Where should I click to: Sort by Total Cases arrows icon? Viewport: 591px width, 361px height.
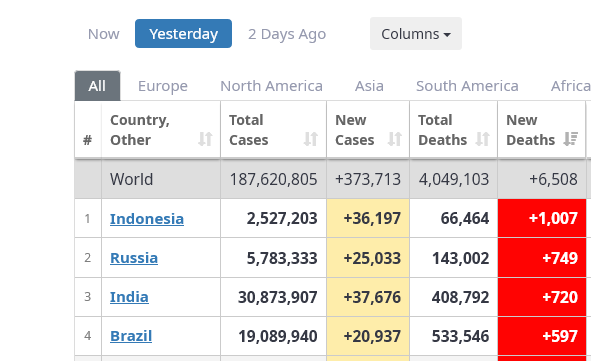pos(311,139)
